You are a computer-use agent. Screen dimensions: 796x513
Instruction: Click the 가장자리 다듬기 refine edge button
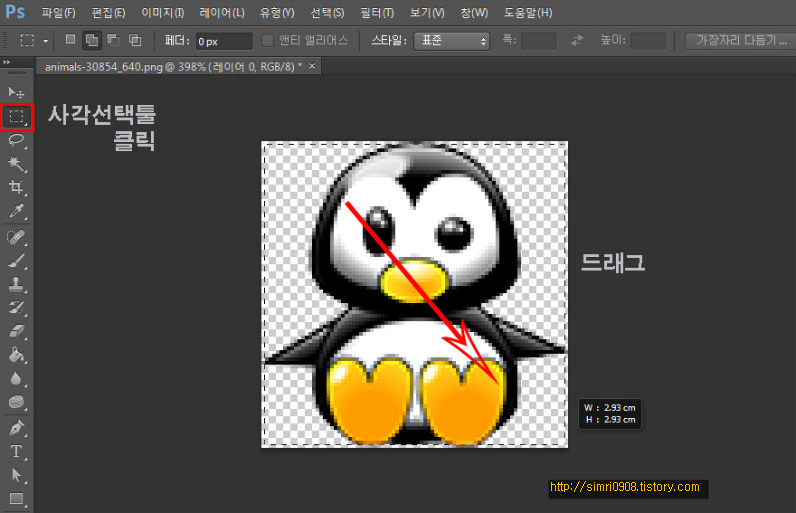pyautogui.click(x=741, y=40)
